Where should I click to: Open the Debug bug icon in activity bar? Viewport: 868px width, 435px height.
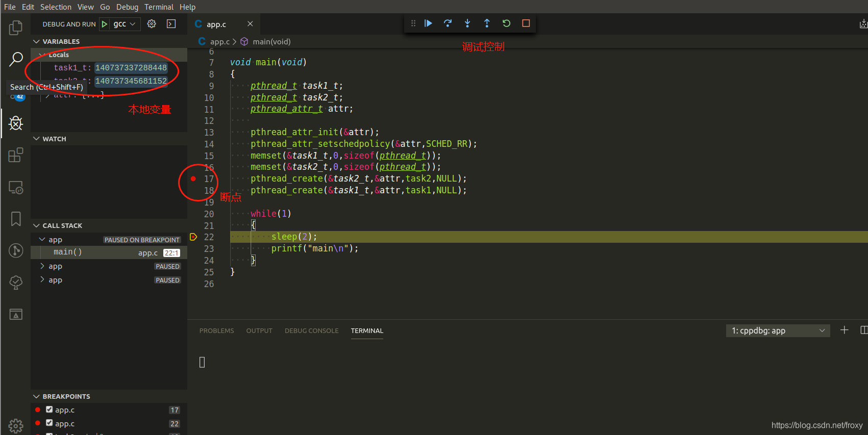[x=16, y=123]
